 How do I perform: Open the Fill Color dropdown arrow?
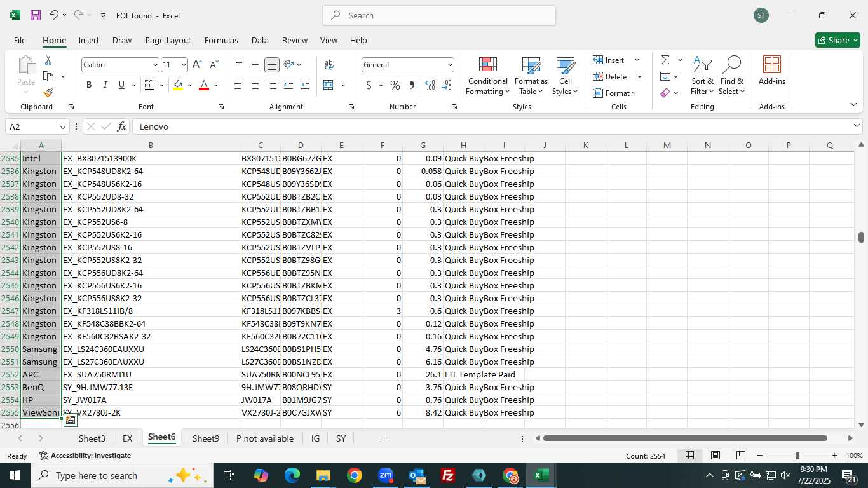tap(189, 85)
